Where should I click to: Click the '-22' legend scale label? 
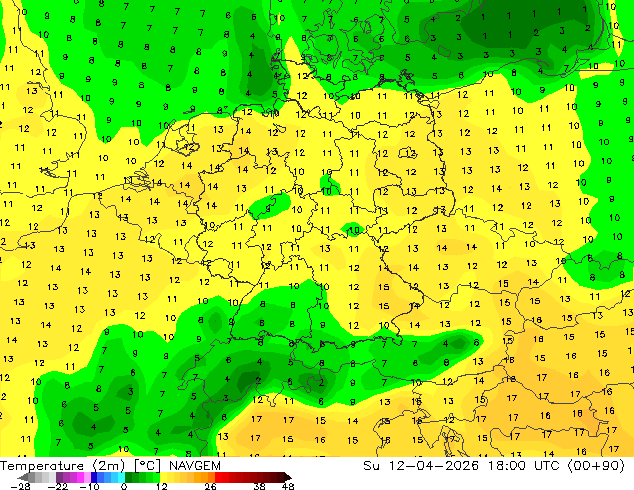57,486
